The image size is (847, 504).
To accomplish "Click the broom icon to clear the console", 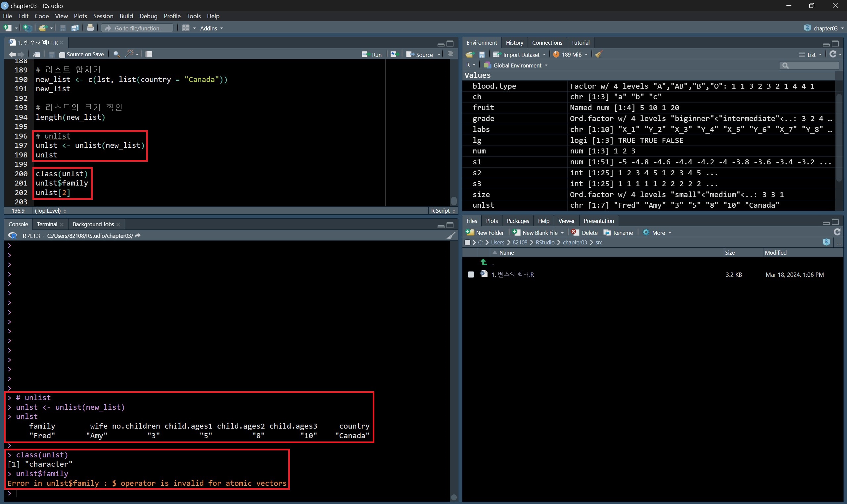I will point(451,236).
